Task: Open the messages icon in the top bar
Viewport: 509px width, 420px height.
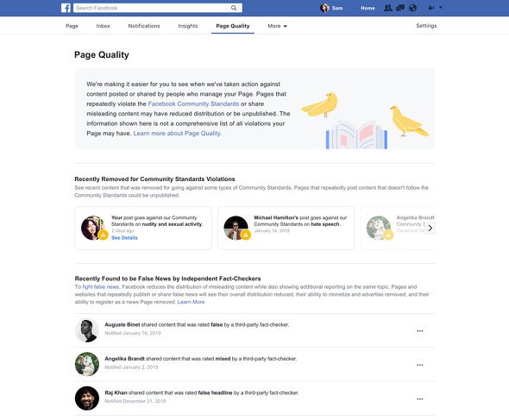Action: [x=400, y=8]
